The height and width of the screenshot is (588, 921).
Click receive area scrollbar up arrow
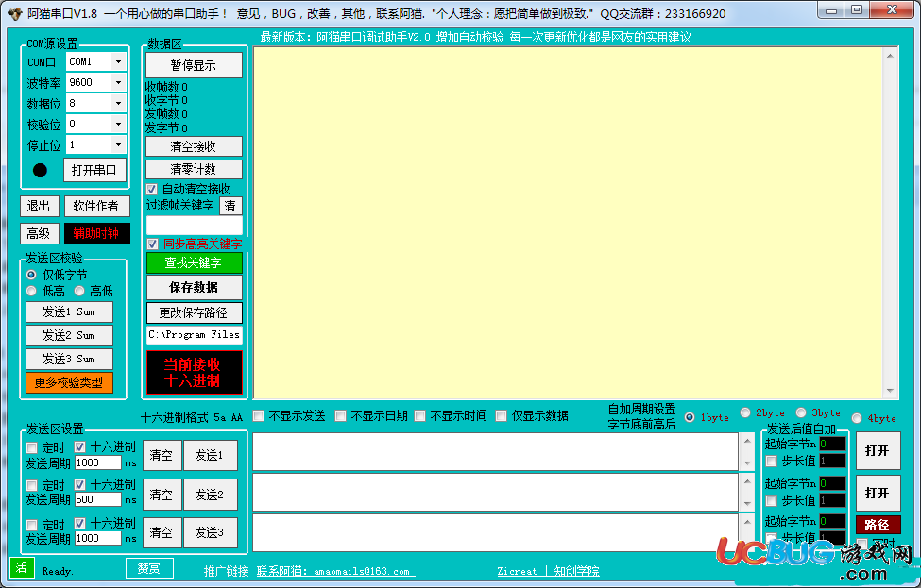[x=890, y=56]
